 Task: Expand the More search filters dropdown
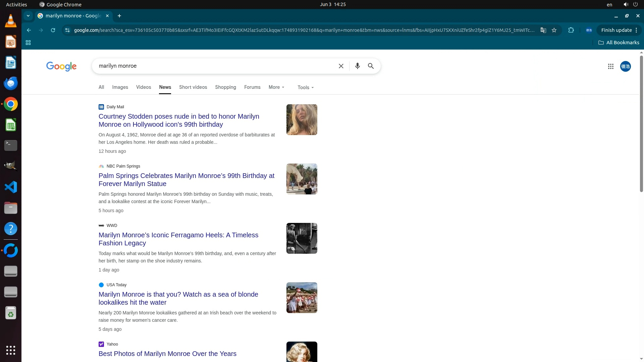pyautogui.click(x=276, y=87)
